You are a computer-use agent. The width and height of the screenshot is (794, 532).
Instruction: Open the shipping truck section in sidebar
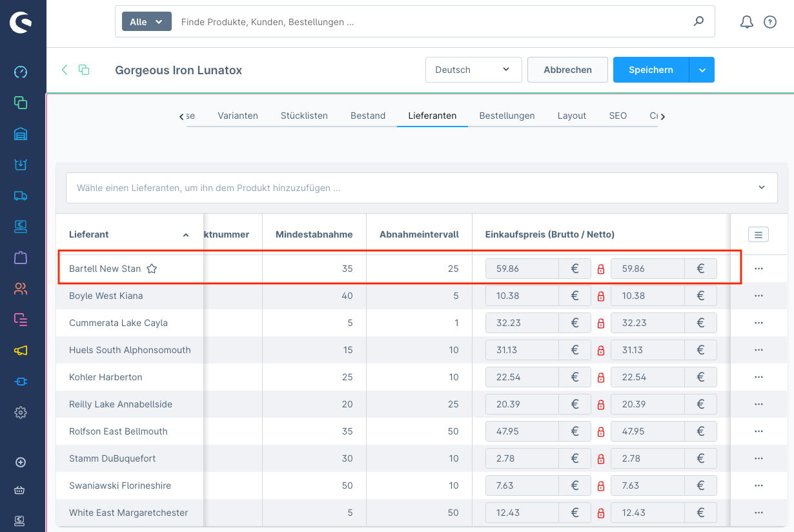click(21, 196)
